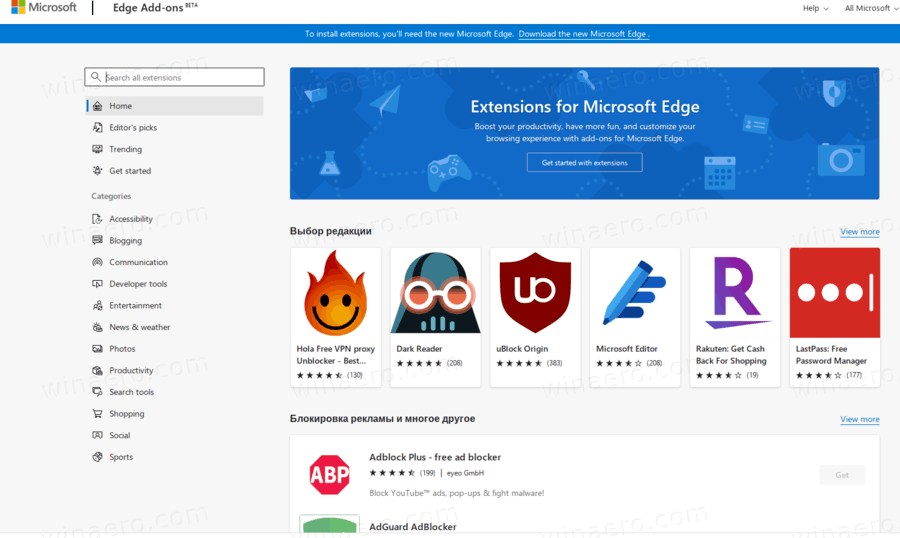Expand the All Microsoft dropdown

click(871, 8)
